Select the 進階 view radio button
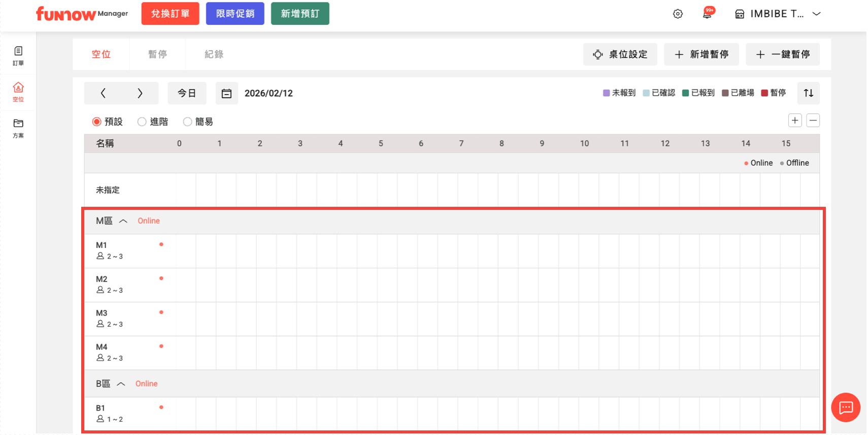 142,122
